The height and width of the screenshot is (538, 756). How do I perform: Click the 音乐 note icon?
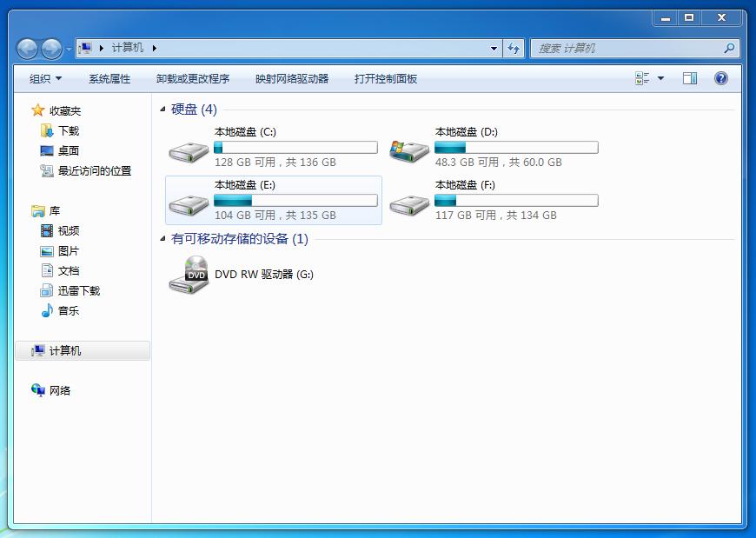coord(47,311)
